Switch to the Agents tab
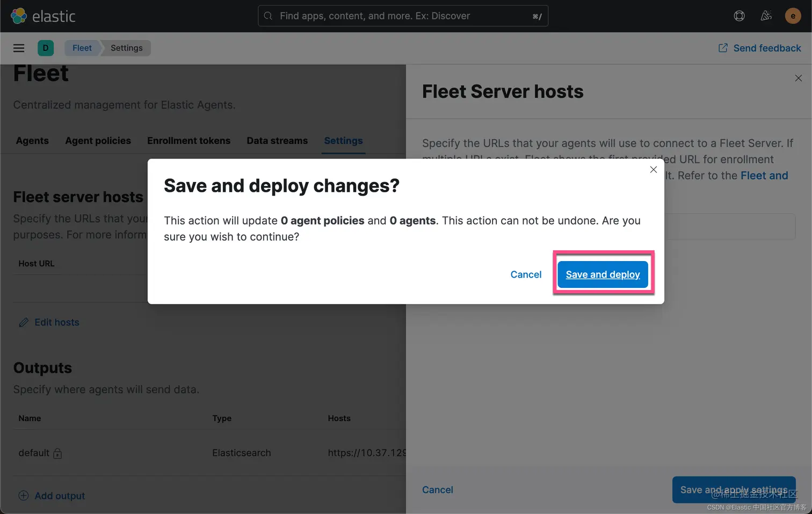 (32, 141)
